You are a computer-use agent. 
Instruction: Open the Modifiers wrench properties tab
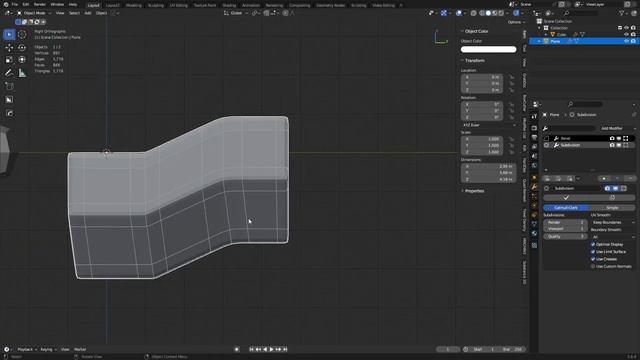534,187
